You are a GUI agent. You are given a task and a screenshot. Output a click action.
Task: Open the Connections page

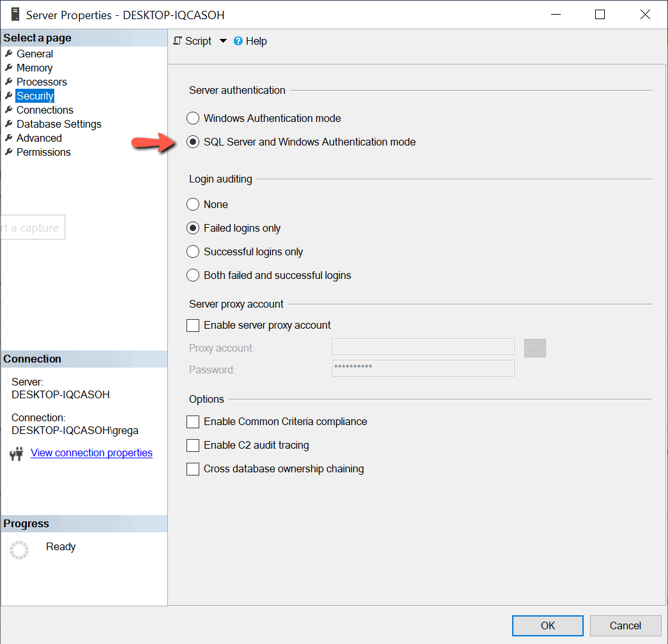tap(45, 110)
